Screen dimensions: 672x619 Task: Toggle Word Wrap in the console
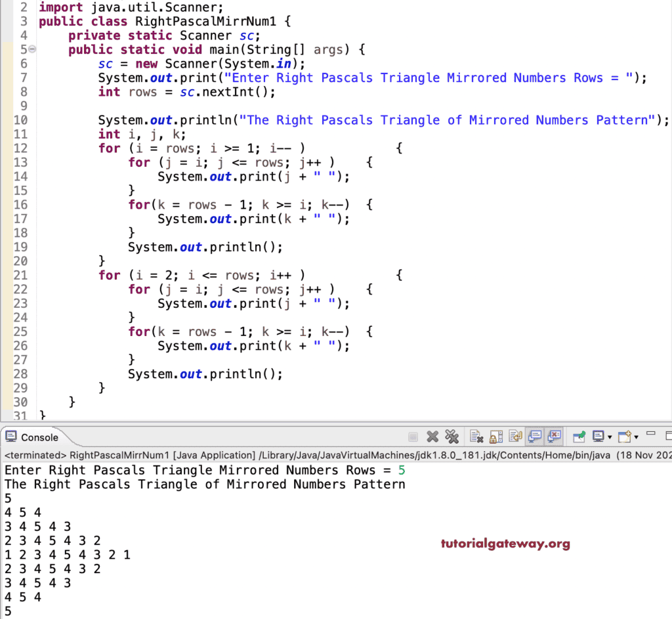coord(516,437)
